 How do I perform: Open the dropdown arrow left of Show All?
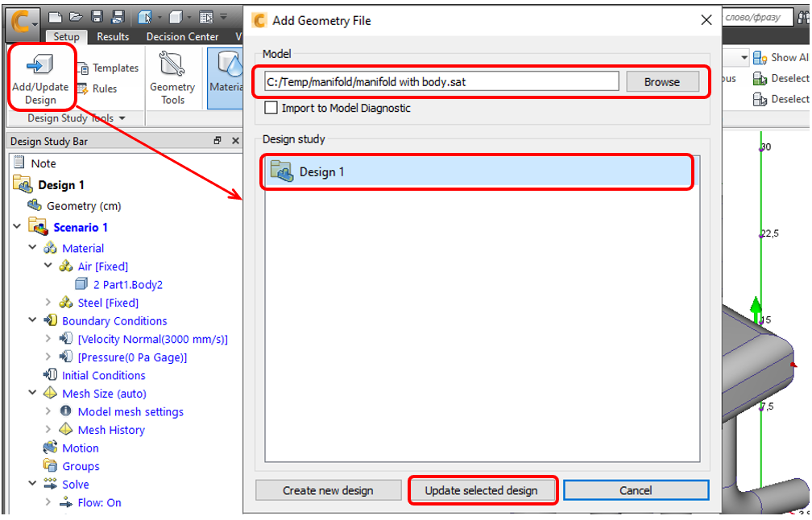(744, 57)
